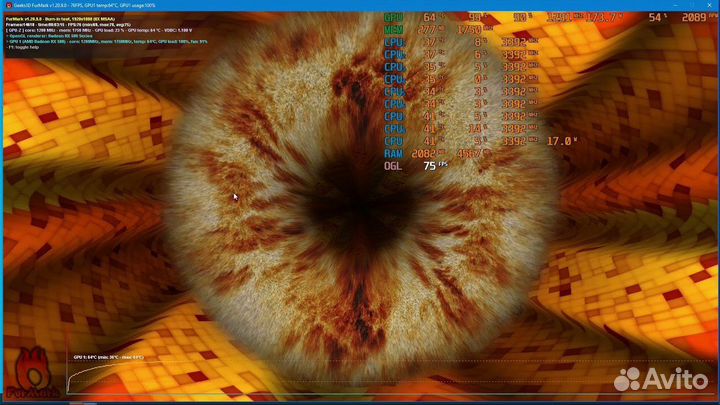
Task: Click the OpenGL renderer Radeon line
Action: click(49, 36)
